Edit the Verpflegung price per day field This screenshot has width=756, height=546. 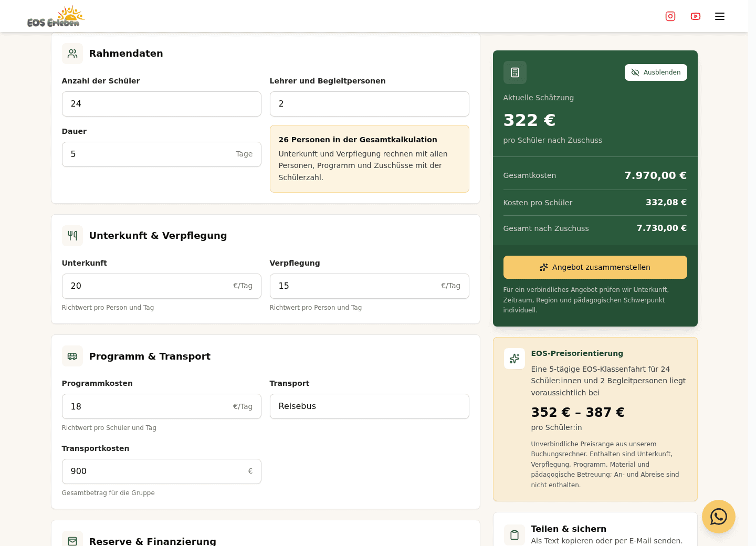click(370, 286)
